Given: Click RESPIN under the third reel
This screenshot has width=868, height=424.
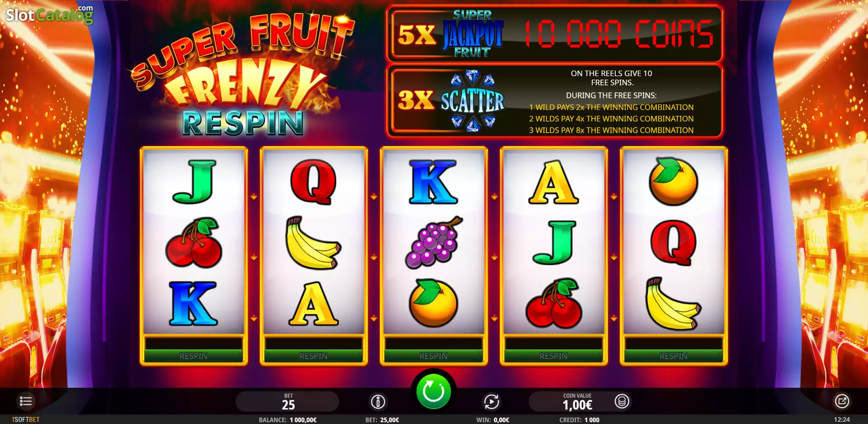Looking at the screenshot, I should pyautogui.click(x=434, y=356).
